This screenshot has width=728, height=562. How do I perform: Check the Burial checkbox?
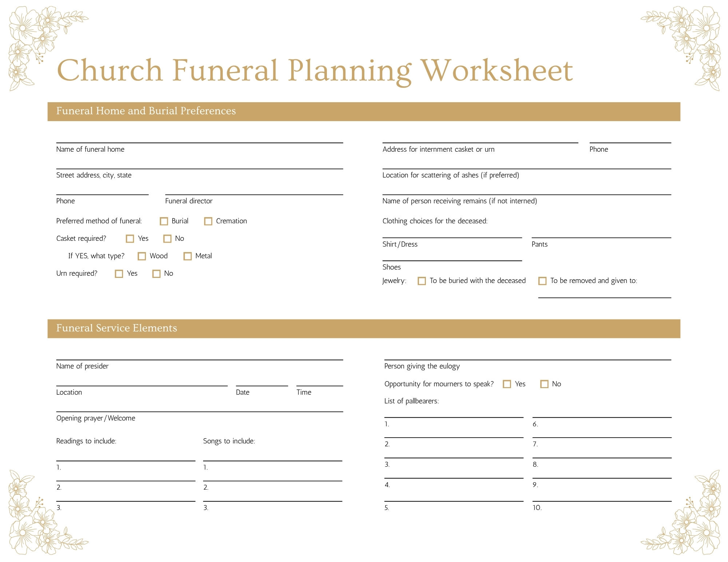pyautogui.click(x=164, y=221)
